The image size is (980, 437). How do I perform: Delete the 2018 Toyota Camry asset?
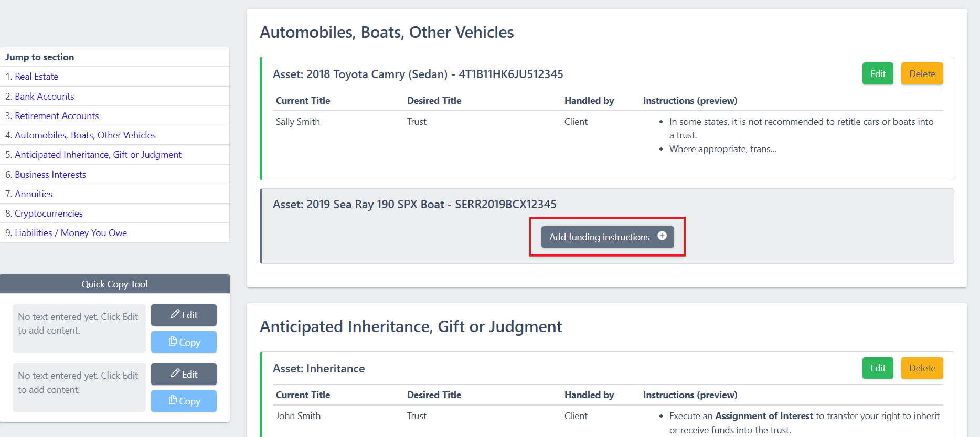[x=922, y=74]
